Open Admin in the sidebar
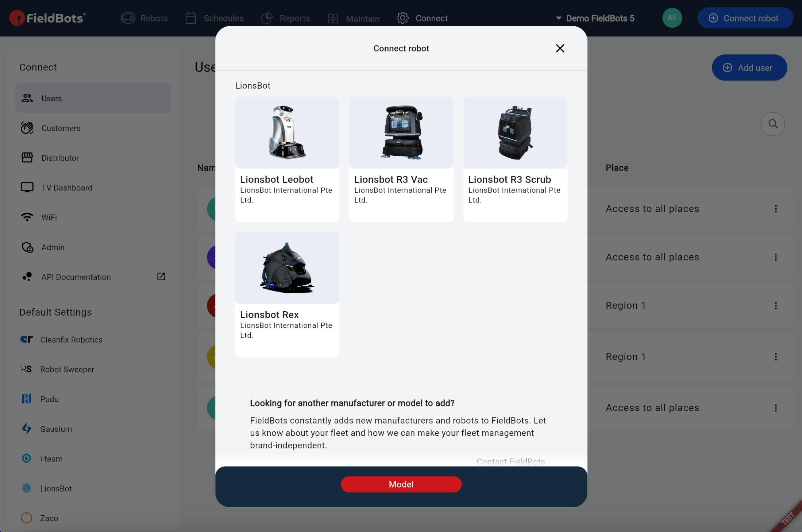The width and height of the screenshot is (802, 532). click(x=93, y=247)
